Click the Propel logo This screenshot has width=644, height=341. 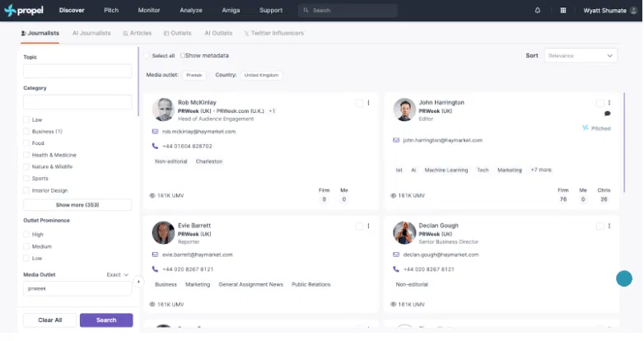(23, 11)
